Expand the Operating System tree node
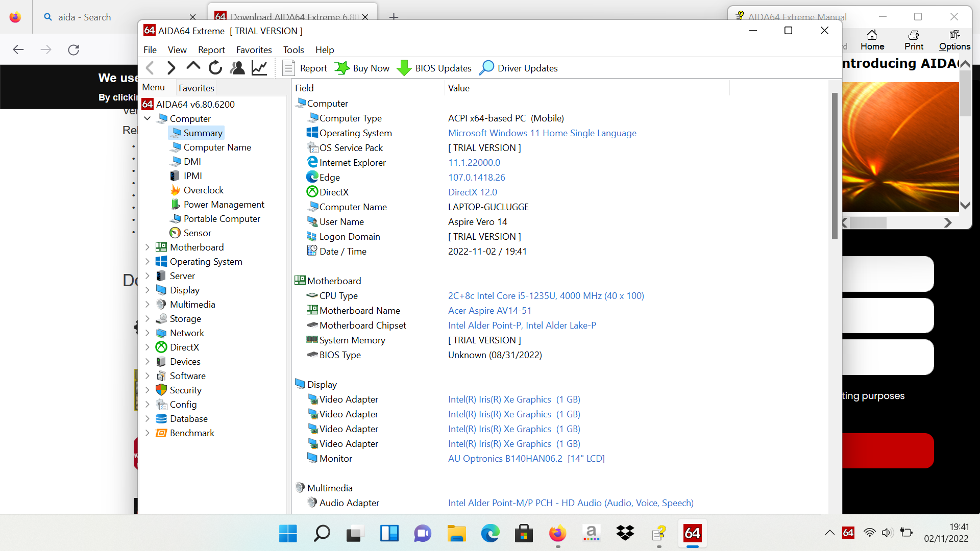The height and width of the screenshot is (551, 980). click(x=148, y=261)
